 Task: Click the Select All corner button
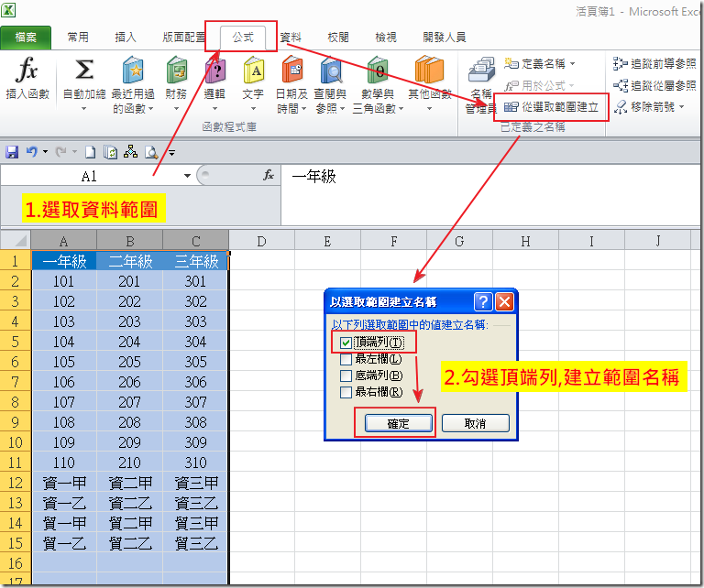16,240
